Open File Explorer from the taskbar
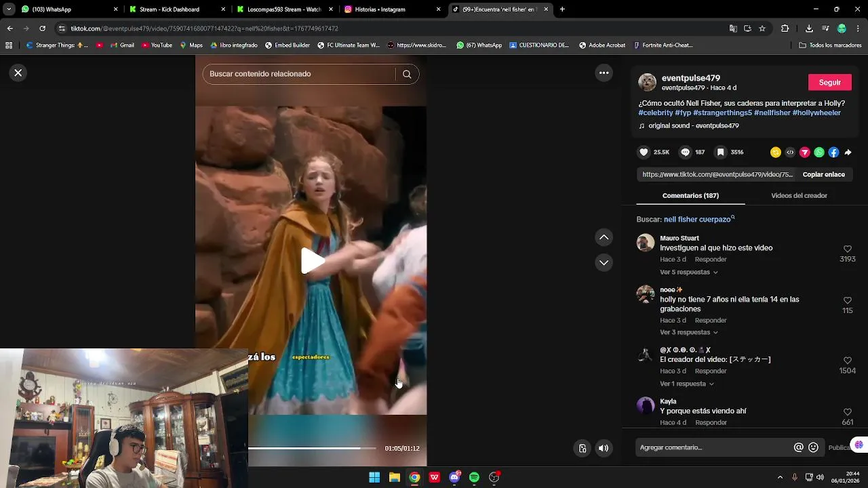Screen dimensions: 868x488 click(x=394, y=477)
